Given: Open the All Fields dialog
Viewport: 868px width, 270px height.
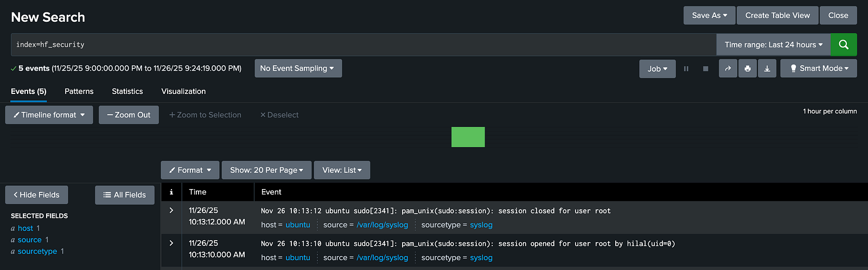Looking at the screenshot, I should click(125, 194).
